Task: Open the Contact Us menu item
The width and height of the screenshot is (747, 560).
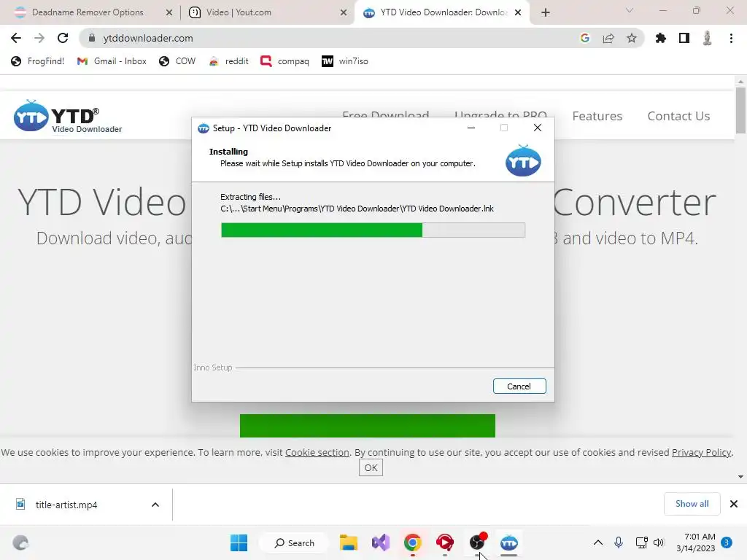Action: pyautogui.click(x=678, y=116)
